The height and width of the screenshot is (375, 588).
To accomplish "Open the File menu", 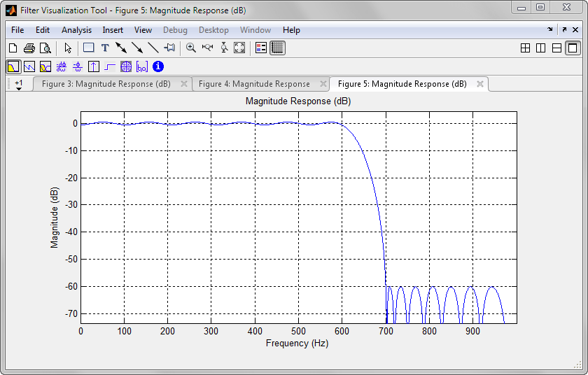I will [17, 30].
